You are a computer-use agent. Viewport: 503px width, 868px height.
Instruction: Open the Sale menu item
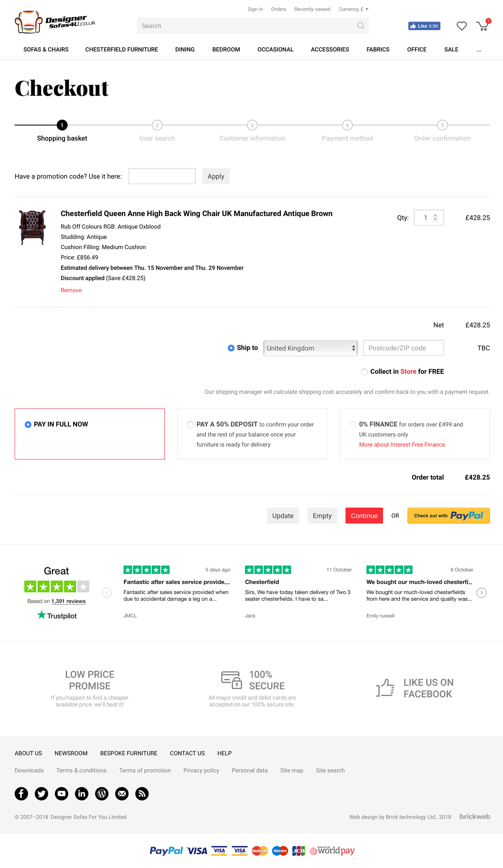451,50
